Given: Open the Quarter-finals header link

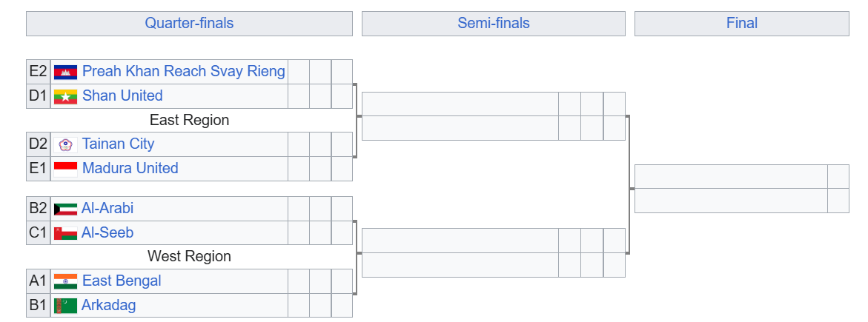Looking at the screenshot, I should coord(189,23).
